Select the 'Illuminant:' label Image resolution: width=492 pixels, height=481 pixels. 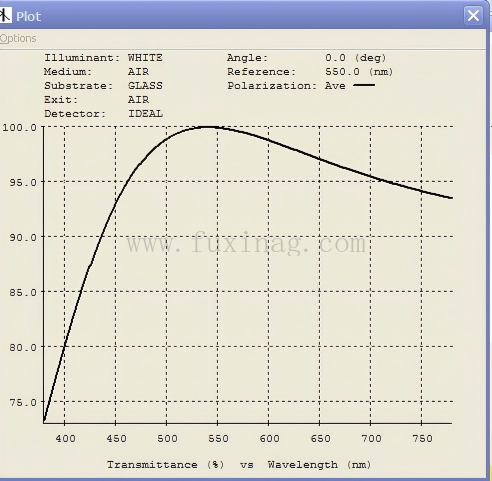tap(82, 58)
